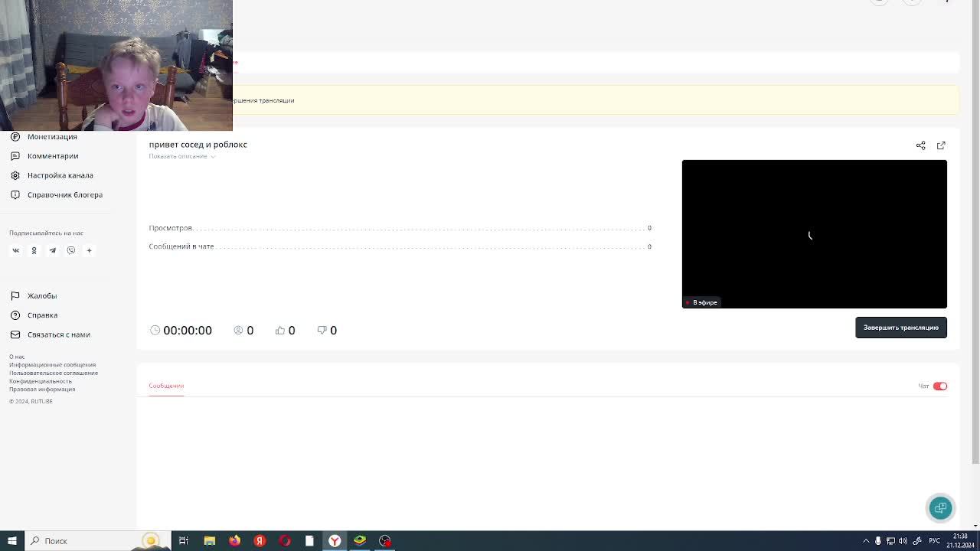The image size is (980, 551).
Task: Open the Монетизация section icon
Action: (x=15, y=136)
